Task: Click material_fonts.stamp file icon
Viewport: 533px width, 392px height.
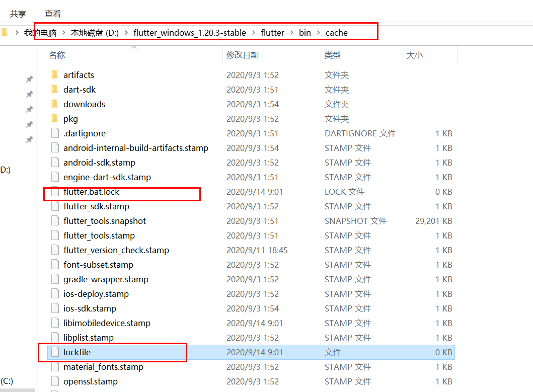Action: [55, 367]
